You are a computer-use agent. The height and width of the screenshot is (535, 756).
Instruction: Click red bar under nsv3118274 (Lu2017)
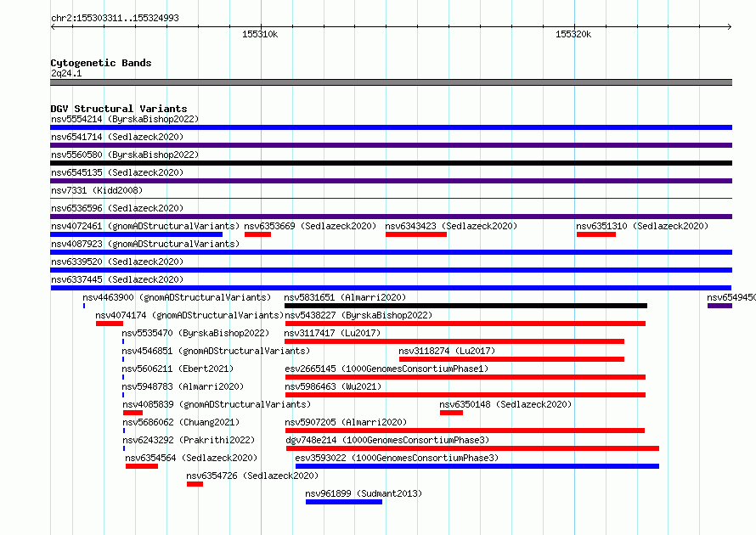(512, 359)
